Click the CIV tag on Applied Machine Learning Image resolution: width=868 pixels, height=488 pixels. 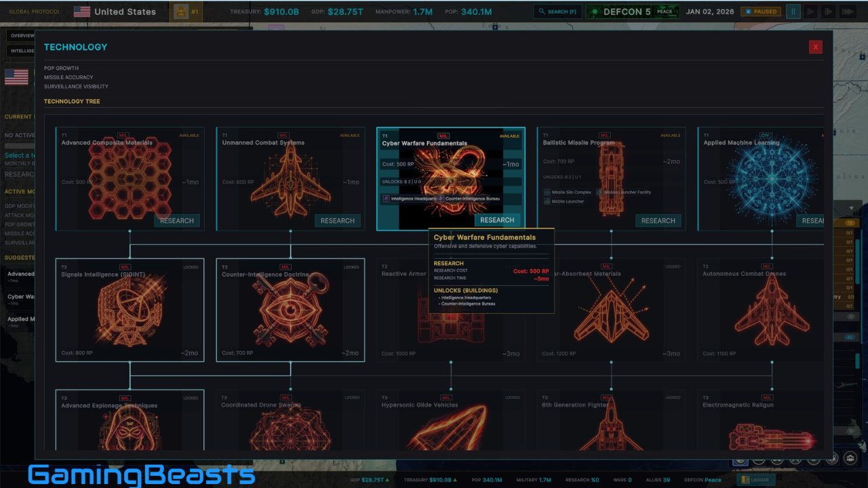click(766, 136)
